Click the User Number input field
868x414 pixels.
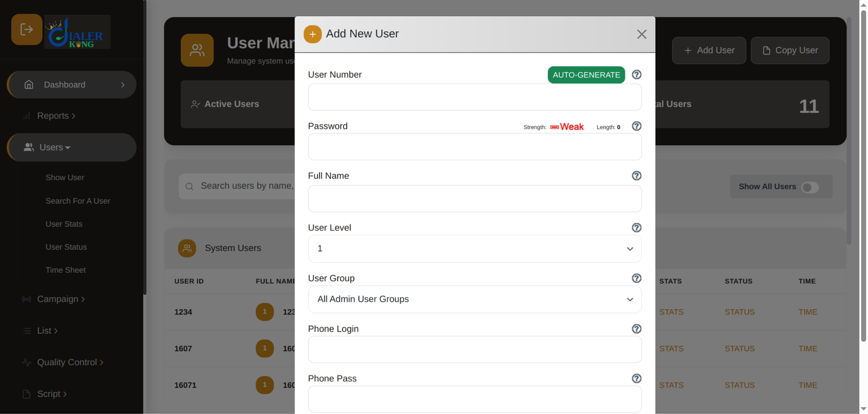pos(475,97)
